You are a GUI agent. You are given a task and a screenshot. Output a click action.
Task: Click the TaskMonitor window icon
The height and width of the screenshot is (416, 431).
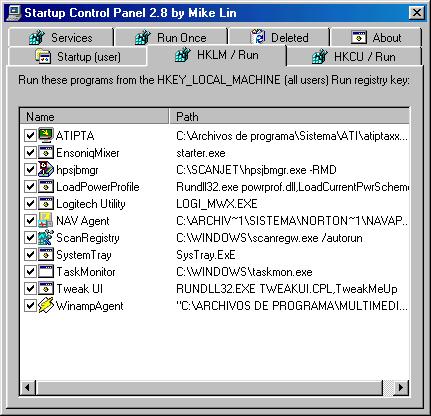point(46,271)
